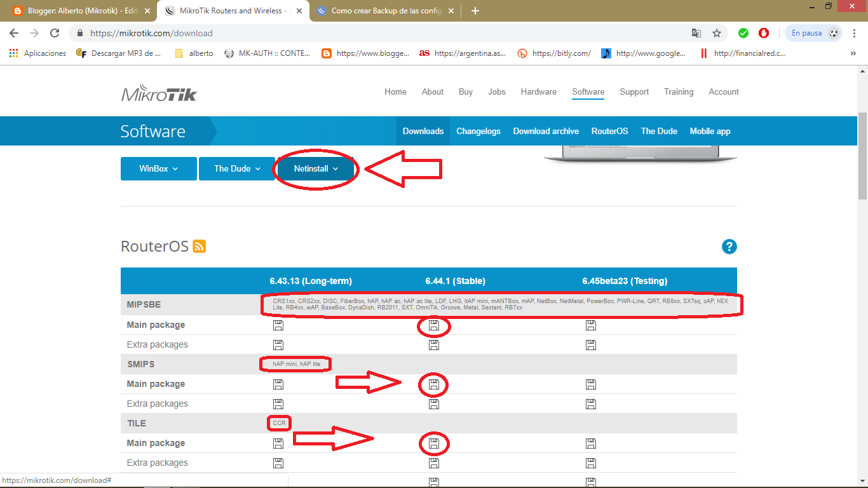Open the Download archive link
Image resolution: width=868 pixels, height=488 pixels.
(546, 131)
